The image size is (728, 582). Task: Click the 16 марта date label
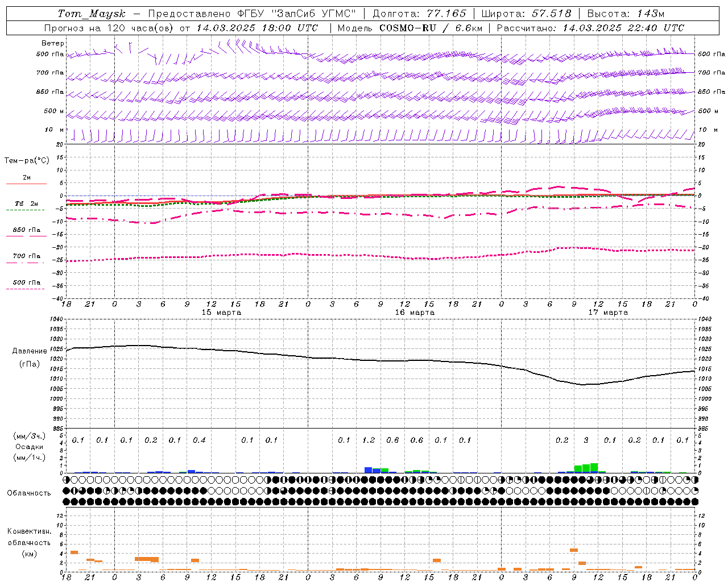[415, 313]
